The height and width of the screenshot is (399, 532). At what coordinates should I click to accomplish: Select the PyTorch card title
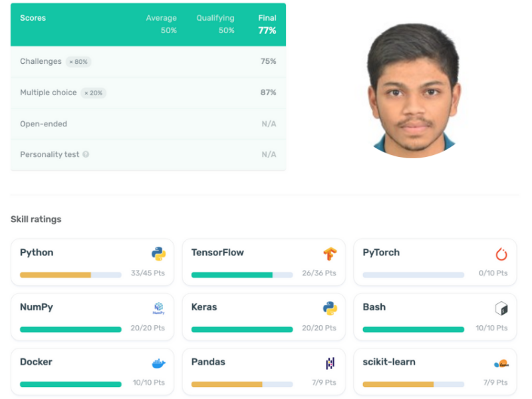point(381,253)
